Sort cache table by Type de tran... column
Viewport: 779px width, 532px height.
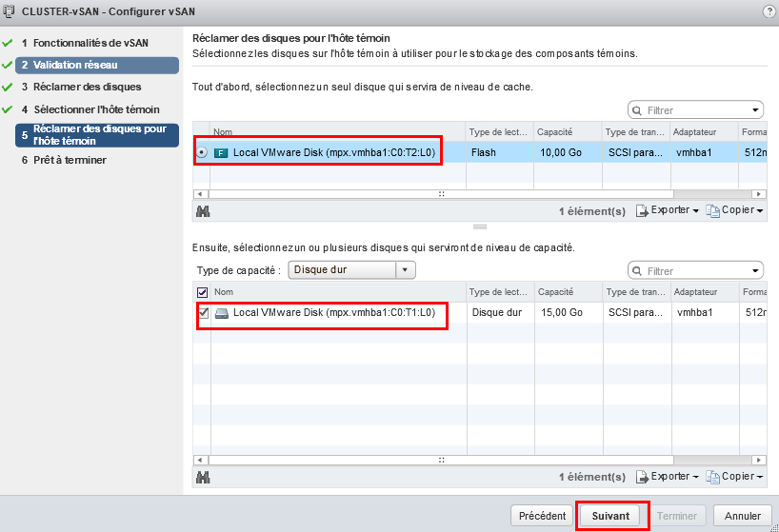click(636, 132)
